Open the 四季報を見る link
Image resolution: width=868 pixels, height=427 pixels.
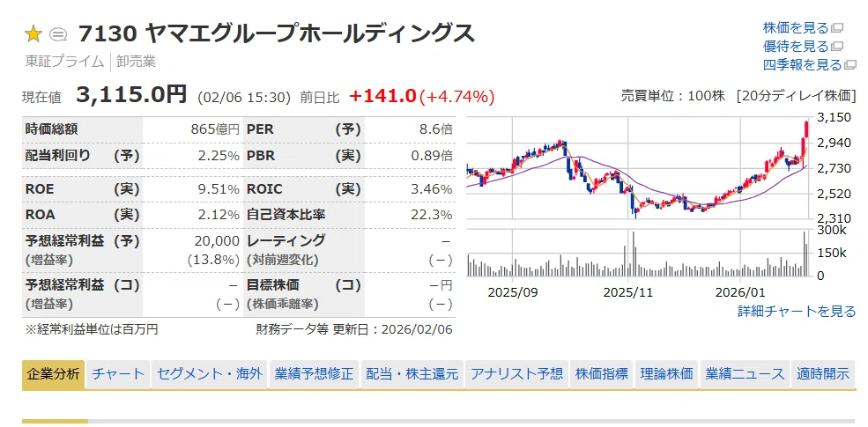802,65
